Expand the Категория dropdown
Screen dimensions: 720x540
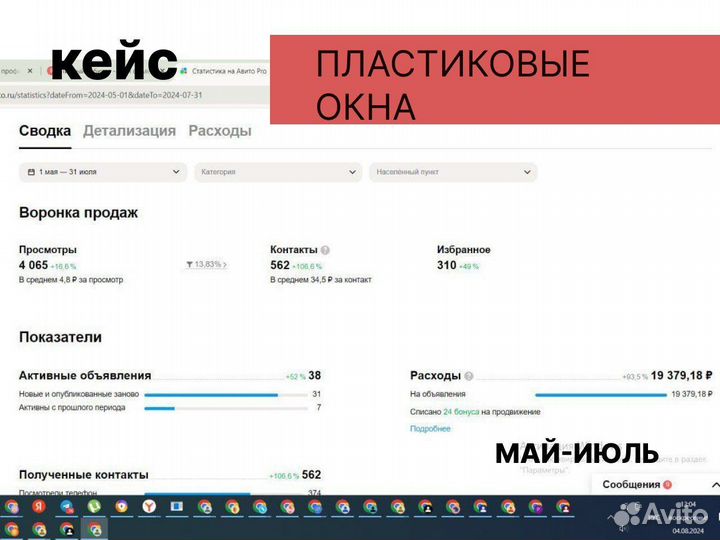coord(278,172)
